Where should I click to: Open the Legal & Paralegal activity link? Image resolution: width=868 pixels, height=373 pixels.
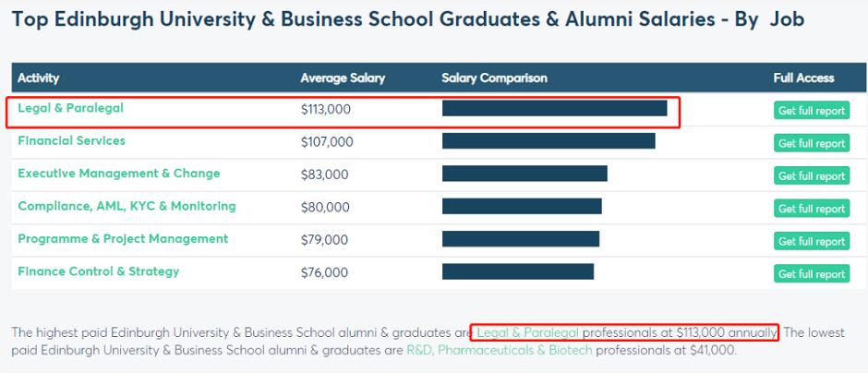pyautogui.click(x=70, y=108)
